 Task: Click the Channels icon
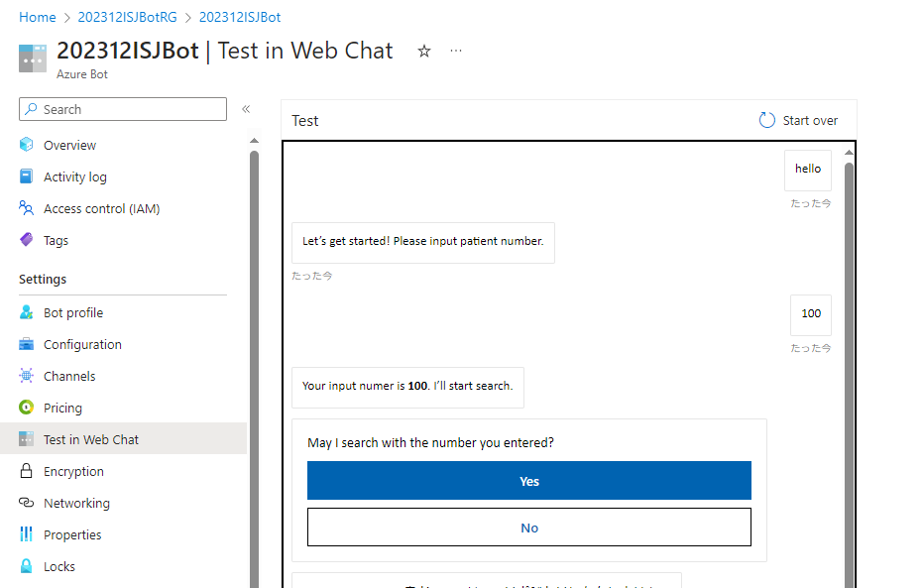(27, 376)
